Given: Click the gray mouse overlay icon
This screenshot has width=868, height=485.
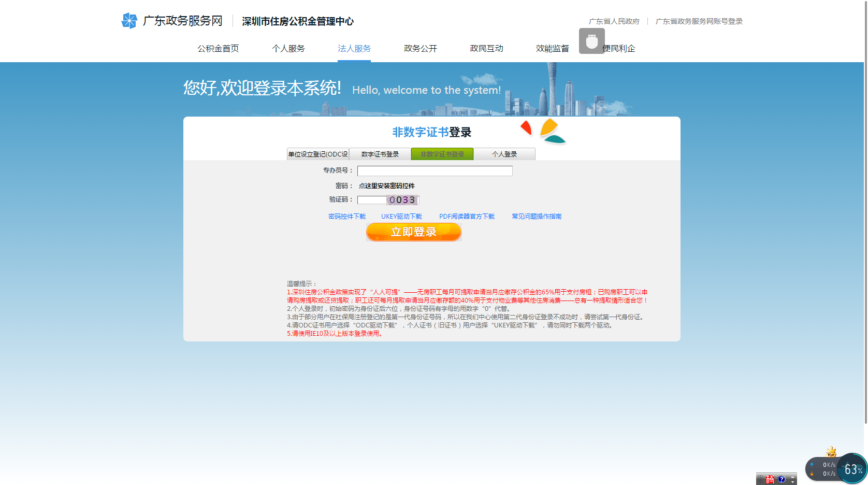Looking at the screenshot, I should pos(591,41).
